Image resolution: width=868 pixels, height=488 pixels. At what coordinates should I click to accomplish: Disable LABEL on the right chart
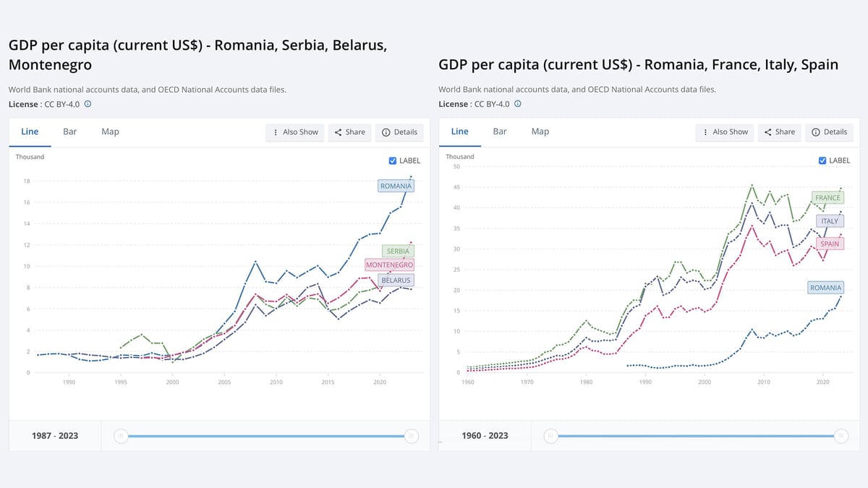pyautogui.click(x=822, y=160)
